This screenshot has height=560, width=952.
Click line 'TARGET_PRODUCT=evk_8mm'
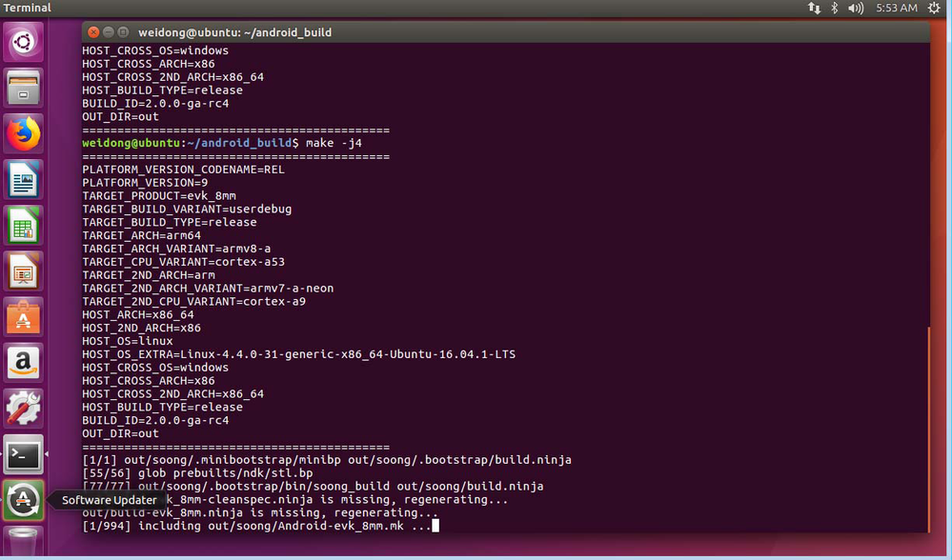(x=159, y=196)
